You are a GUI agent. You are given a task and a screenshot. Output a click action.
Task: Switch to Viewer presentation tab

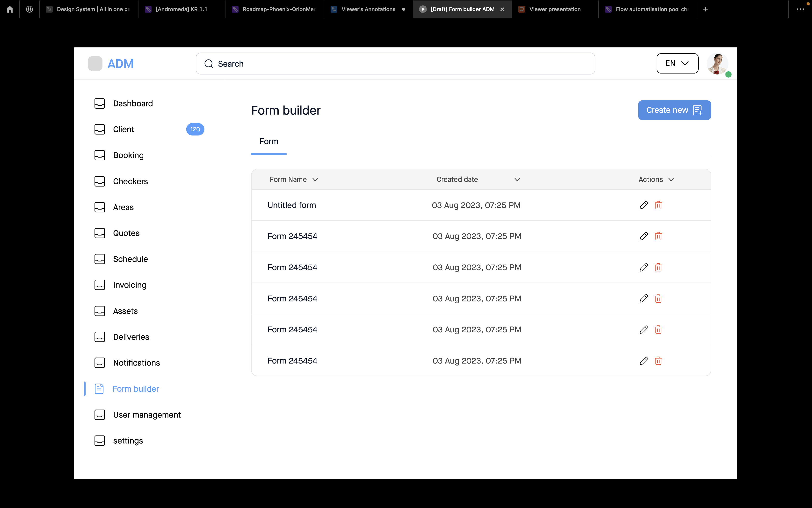[555, 9]
